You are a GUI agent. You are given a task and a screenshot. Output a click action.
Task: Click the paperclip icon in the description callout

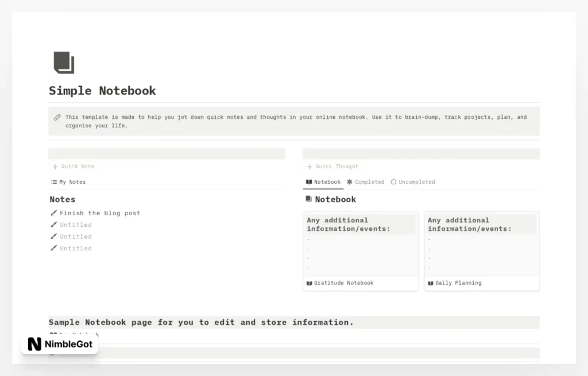pyautogui.click(x=57, y=117)
